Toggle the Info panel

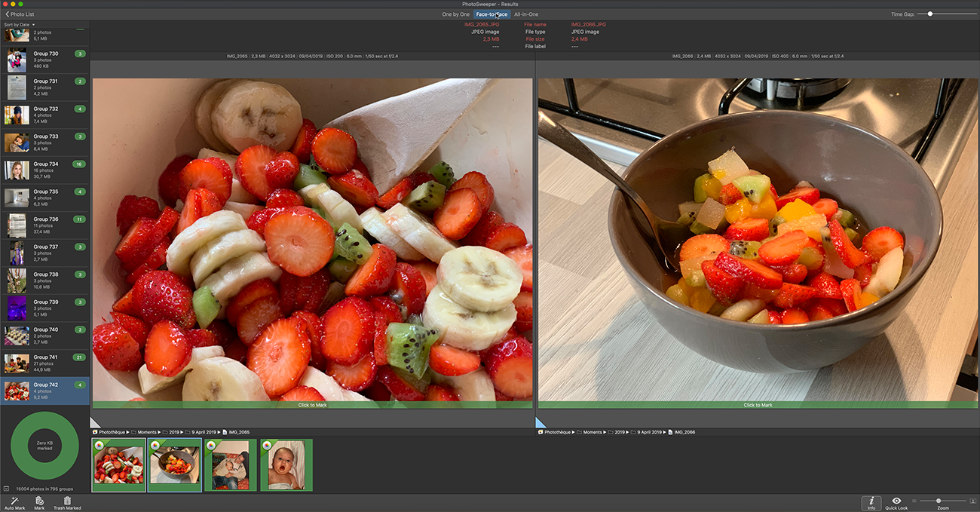[871, 503]
